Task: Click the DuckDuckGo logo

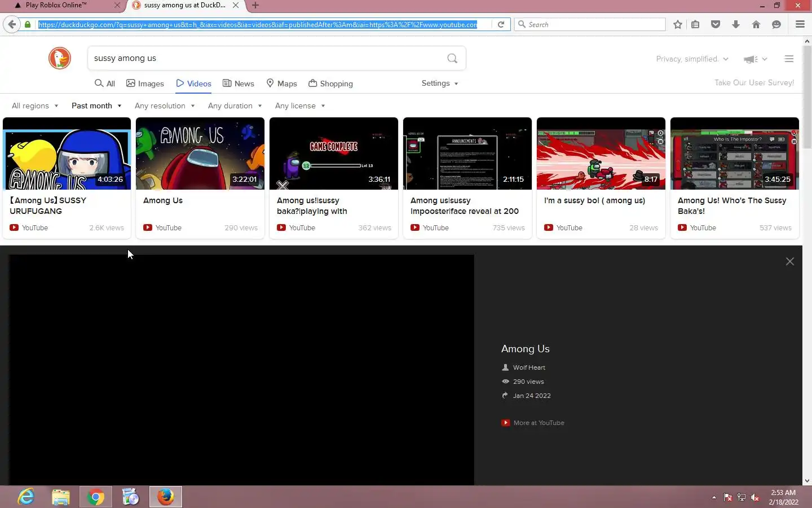Action: tap(59, 58)
